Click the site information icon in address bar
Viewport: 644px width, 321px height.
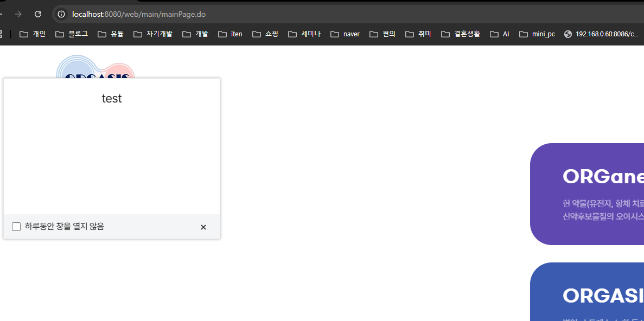pyautogui.click(x=61, y=14)
